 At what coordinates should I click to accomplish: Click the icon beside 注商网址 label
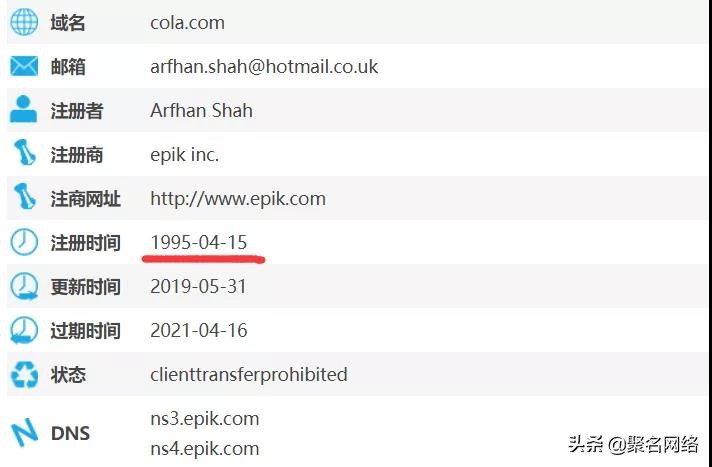point(25,197)
